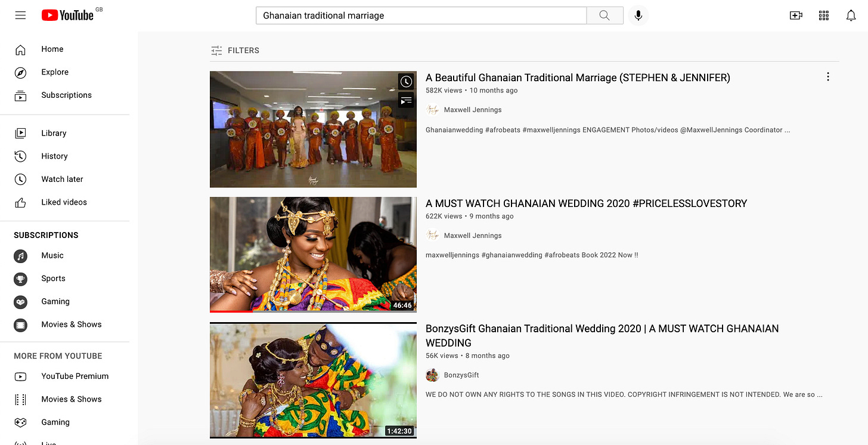Click the Sports trophy icon
The width and height of the screenshot is (868, 445).
click(x=21, y=279)
